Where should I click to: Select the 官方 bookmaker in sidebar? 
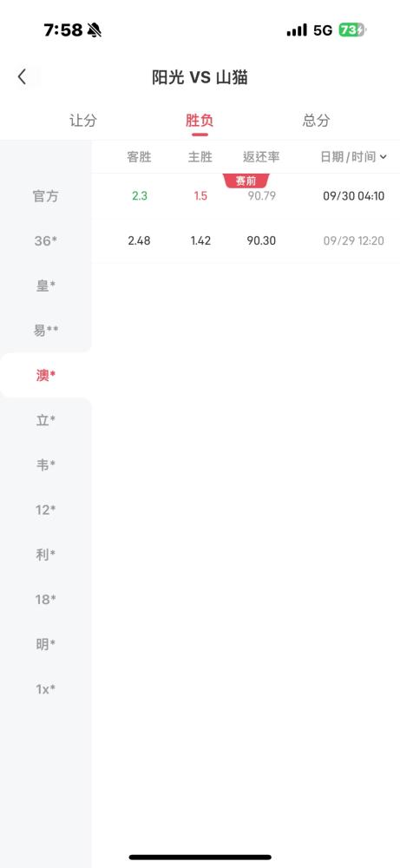(46, 196)
